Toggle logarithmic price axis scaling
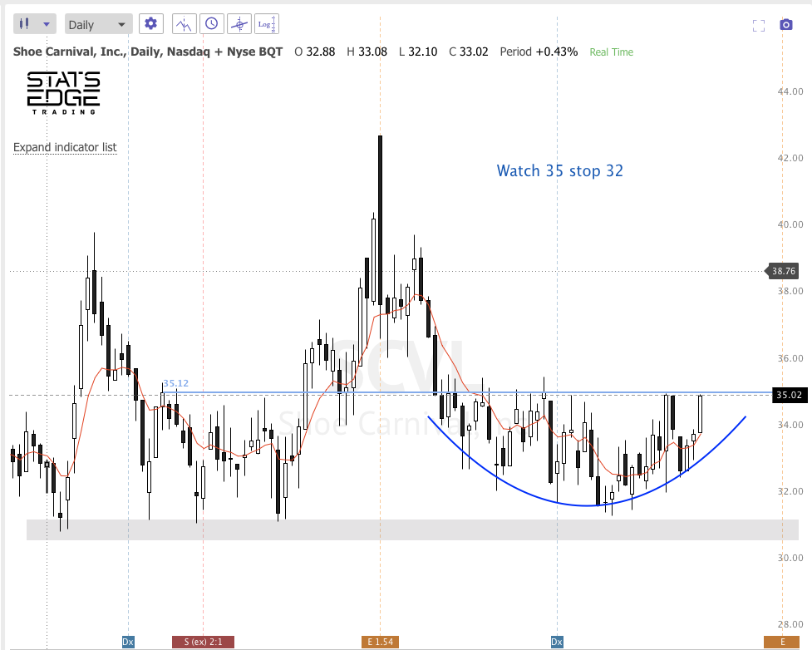The image size is (812, 650). [x=266, y=23]
